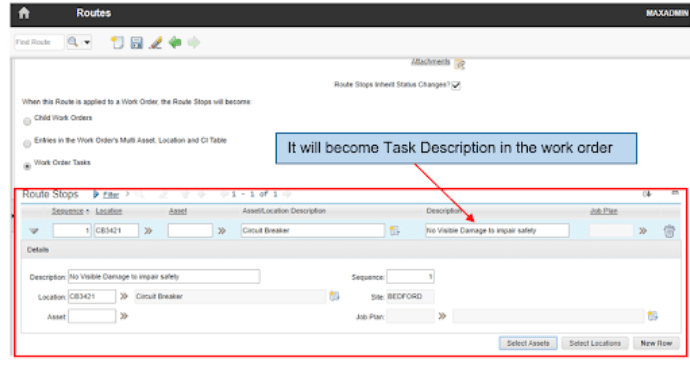Save the route with the disk icon

click(136, 42)
